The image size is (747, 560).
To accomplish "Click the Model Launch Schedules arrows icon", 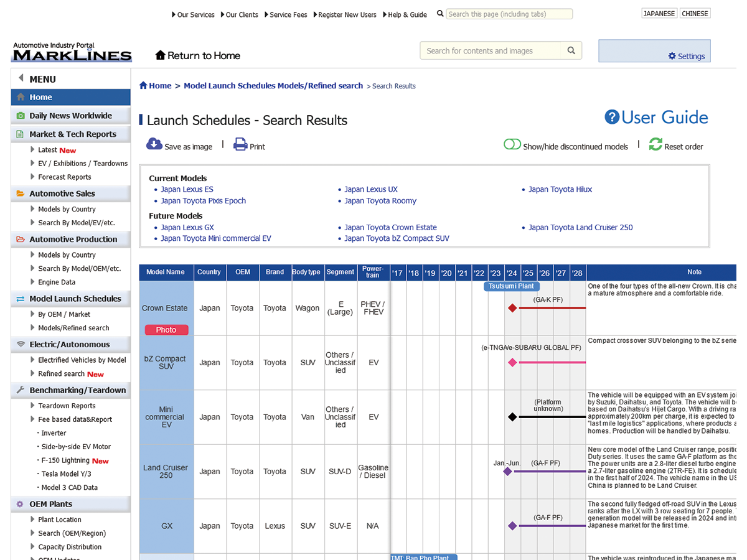I will coord(21,299).
